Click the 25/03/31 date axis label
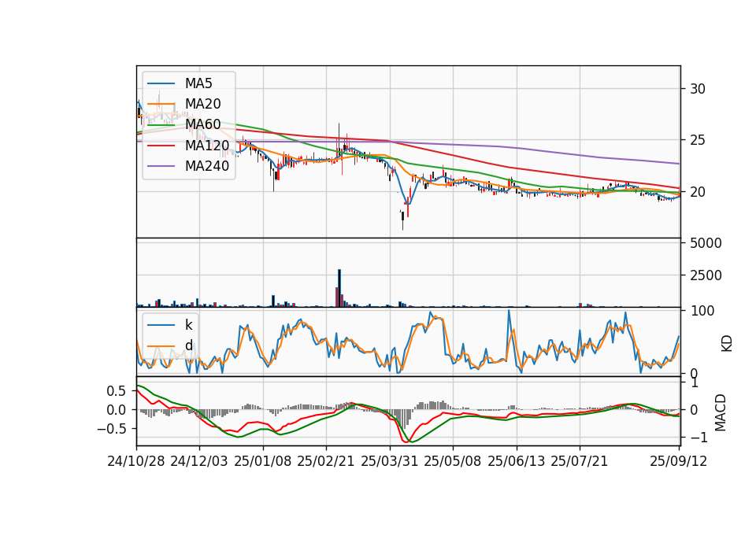The image size is (756, 543). (390, 461)
